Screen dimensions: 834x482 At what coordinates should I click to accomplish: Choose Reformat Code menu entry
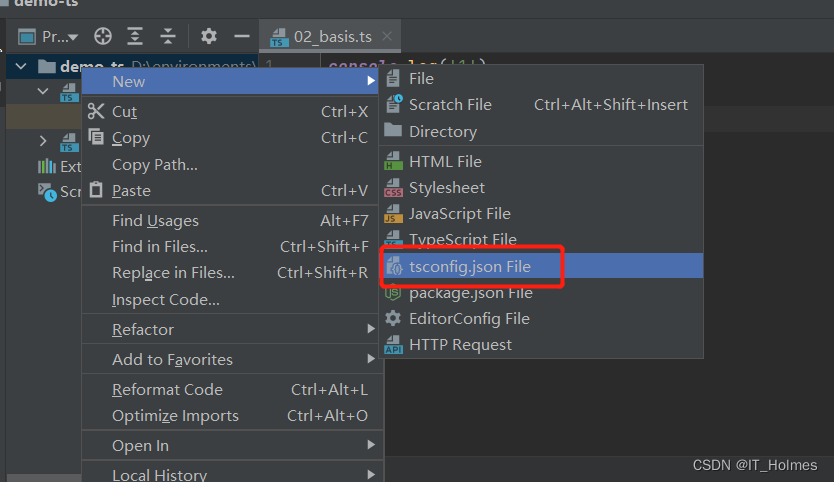(x=167, y=390)
